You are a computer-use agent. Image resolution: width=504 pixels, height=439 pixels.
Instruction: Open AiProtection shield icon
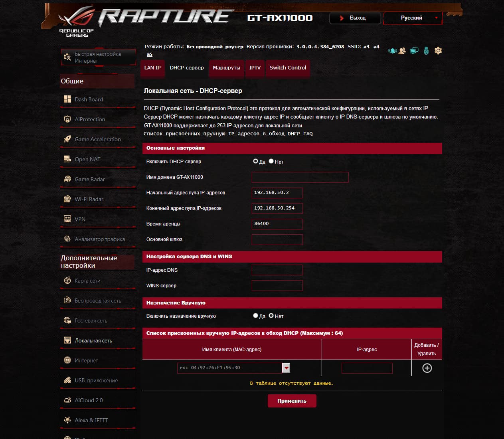tap(67, 119)
